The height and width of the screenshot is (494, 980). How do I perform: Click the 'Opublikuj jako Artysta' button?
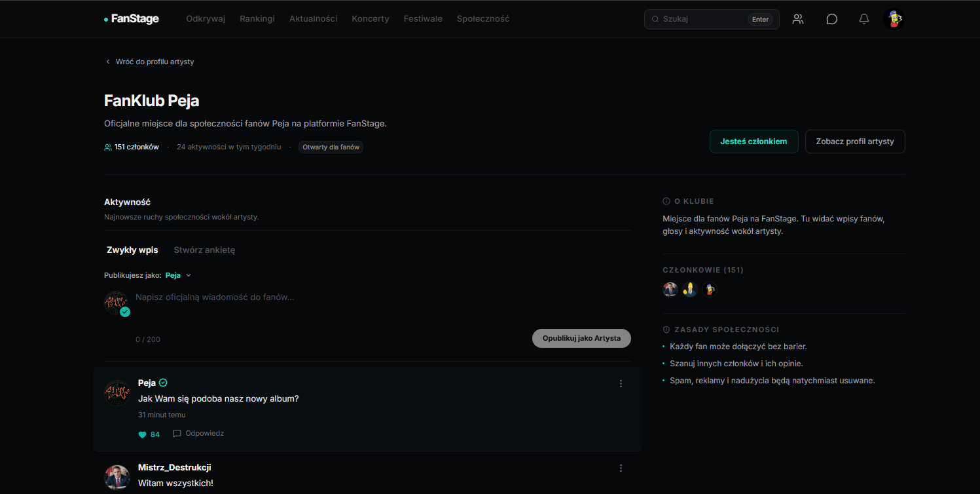pyautogui.click(x=581, y=338)
